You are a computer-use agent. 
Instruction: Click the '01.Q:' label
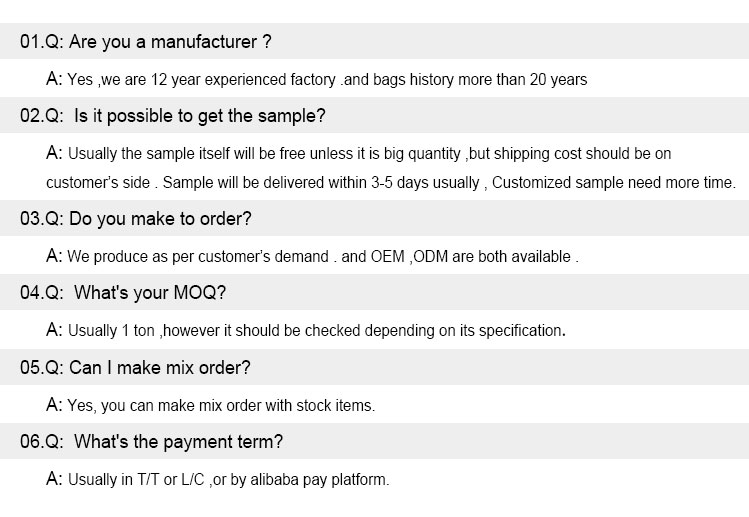click(x=42, y=42)
